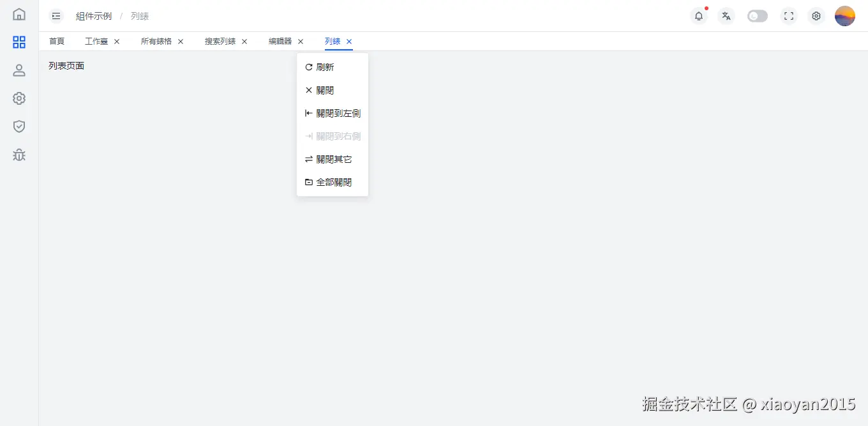Viewport: 868px width, 426px height.
Task: Open the language translation icon
Action: click(x=726, y=16)
